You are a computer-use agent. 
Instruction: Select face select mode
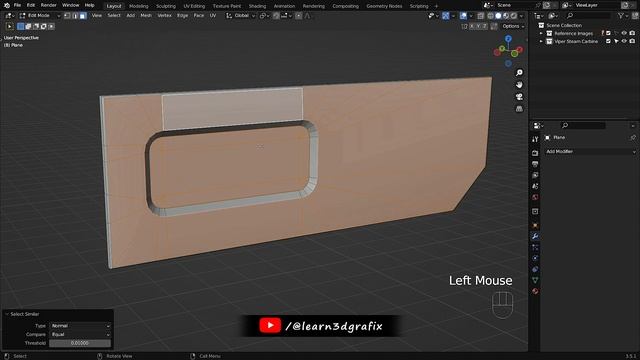[83, 16]
